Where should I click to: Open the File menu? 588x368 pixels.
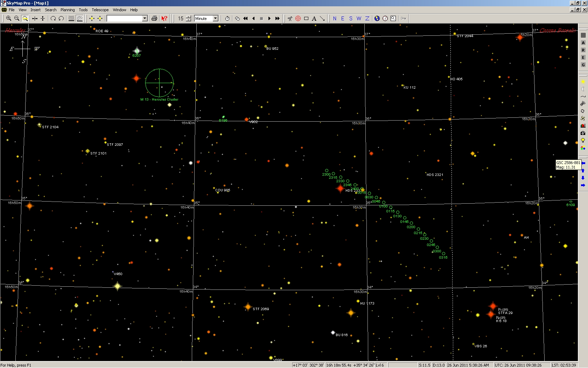[x=12, y=10]
